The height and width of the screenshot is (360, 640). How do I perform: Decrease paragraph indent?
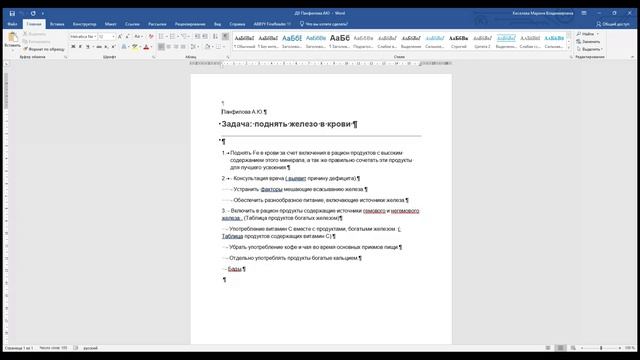pyautogui.click(x=197, y=37)
